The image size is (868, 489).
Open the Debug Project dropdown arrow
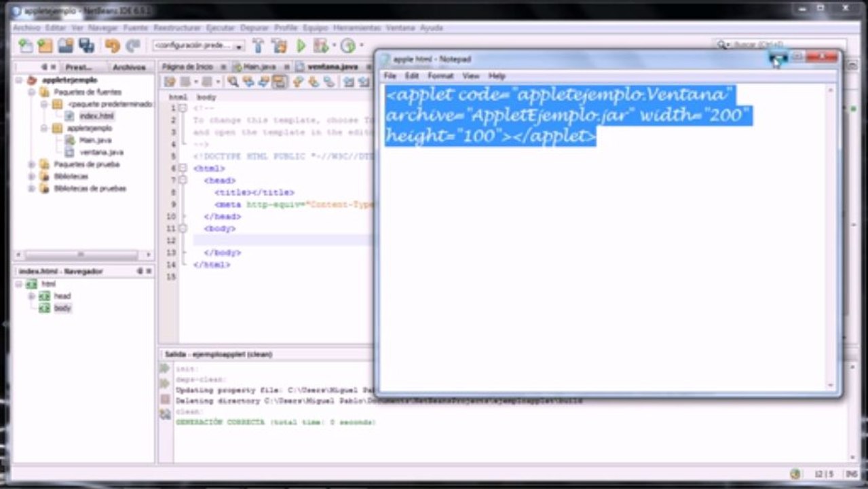pos(333,46)
